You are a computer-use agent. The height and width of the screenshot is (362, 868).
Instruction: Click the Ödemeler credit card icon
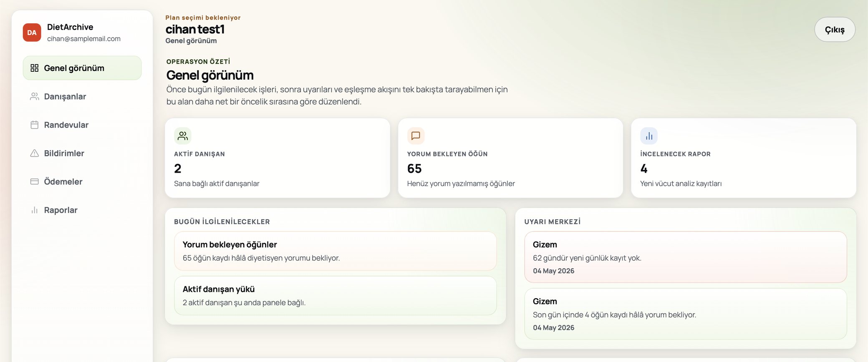pos(35,181)
